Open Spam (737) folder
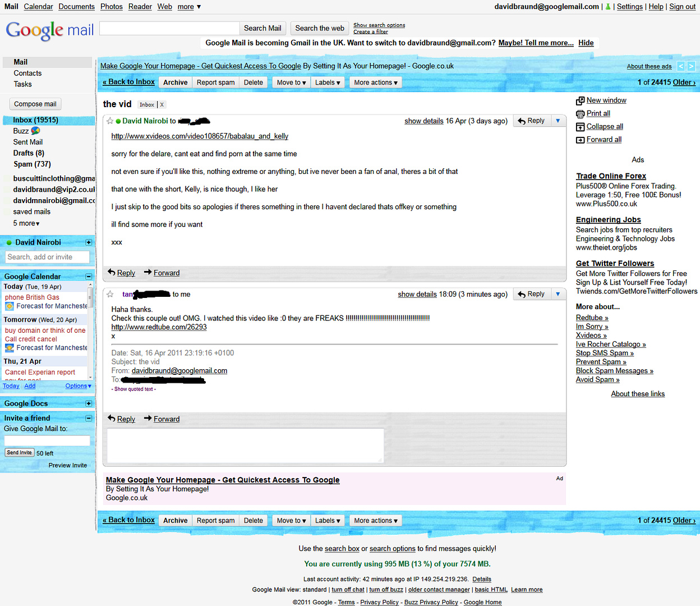 click(x=32, y=164)
